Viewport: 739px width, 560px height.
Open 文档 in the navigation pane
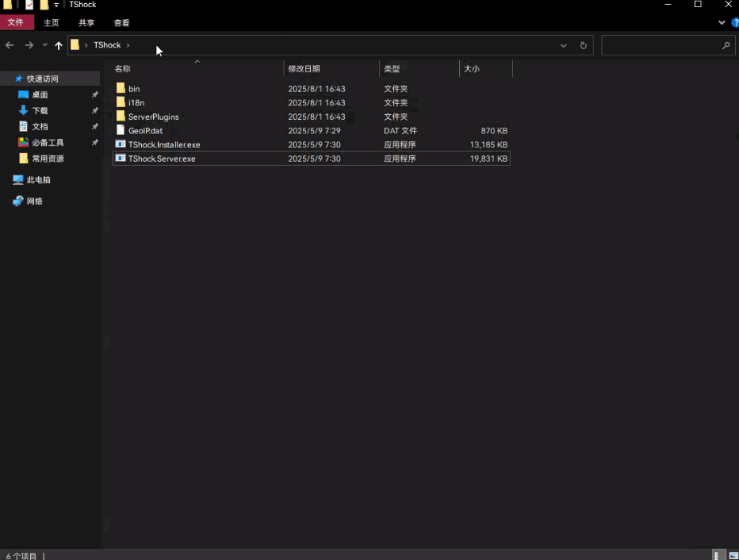point(40,127)
